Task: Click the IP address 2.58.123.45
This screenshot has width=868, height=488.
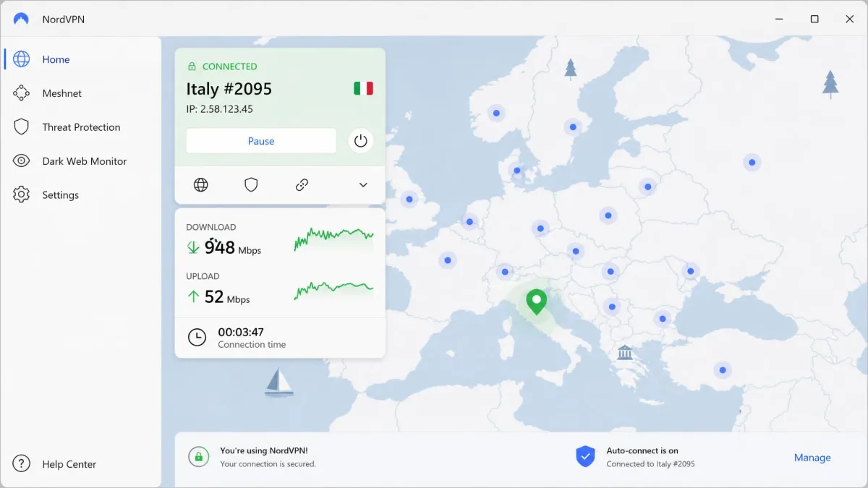Action: pyautogui.click(x=219, y=109)
